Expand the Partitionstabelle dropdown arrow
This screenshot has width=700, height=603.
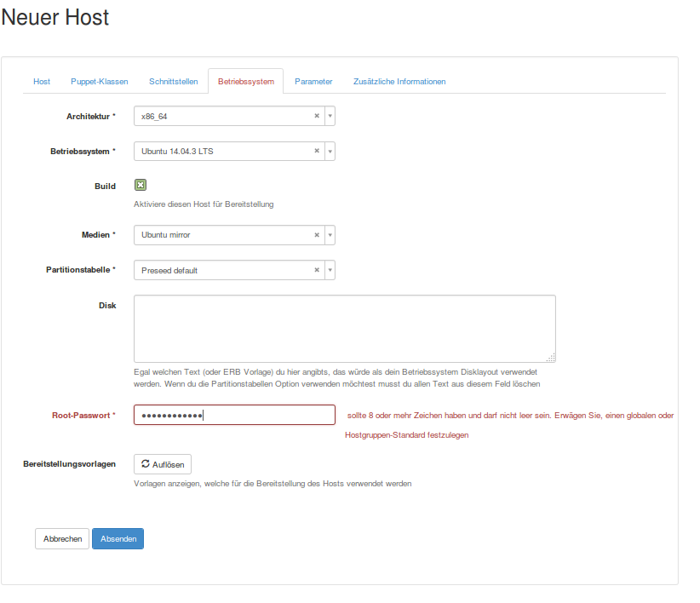click(x=330, y=271)
